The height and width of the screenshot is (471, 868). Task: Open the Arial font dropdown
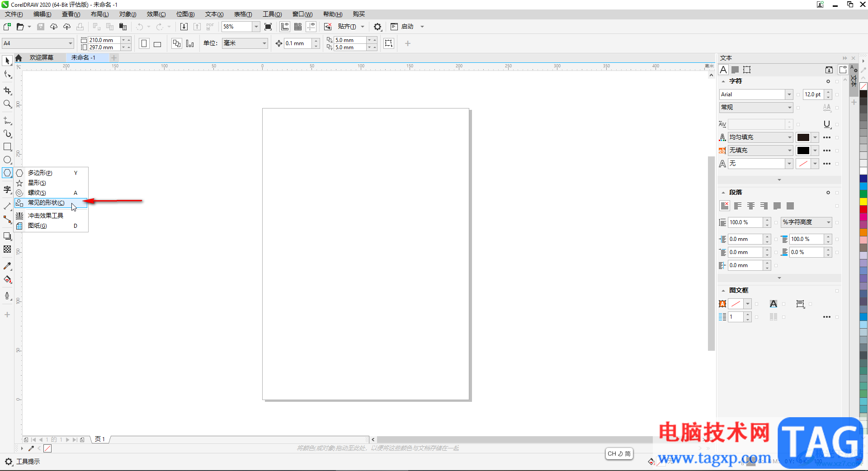(x=789, y=94)
